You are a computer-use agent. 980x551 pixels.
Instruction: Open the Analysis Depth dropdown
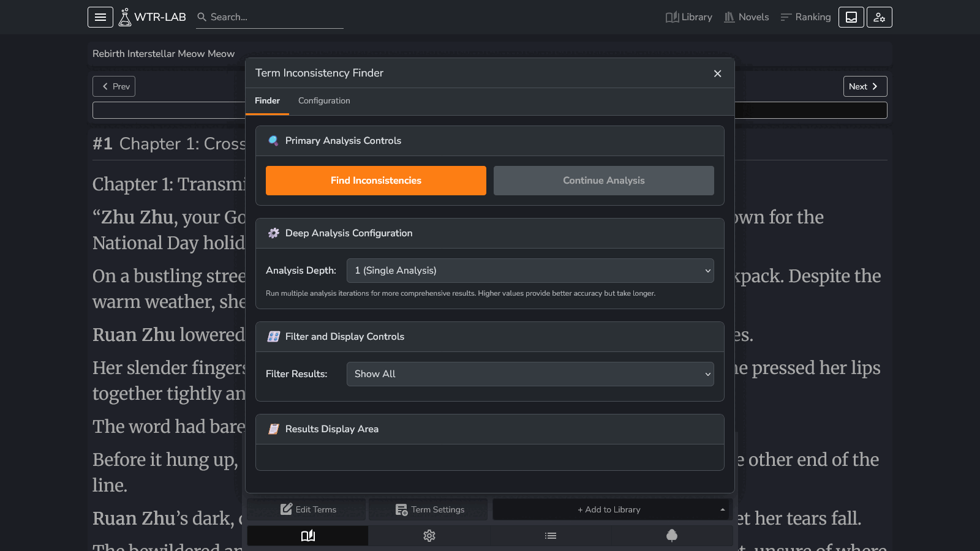click(x=530, y=271)
